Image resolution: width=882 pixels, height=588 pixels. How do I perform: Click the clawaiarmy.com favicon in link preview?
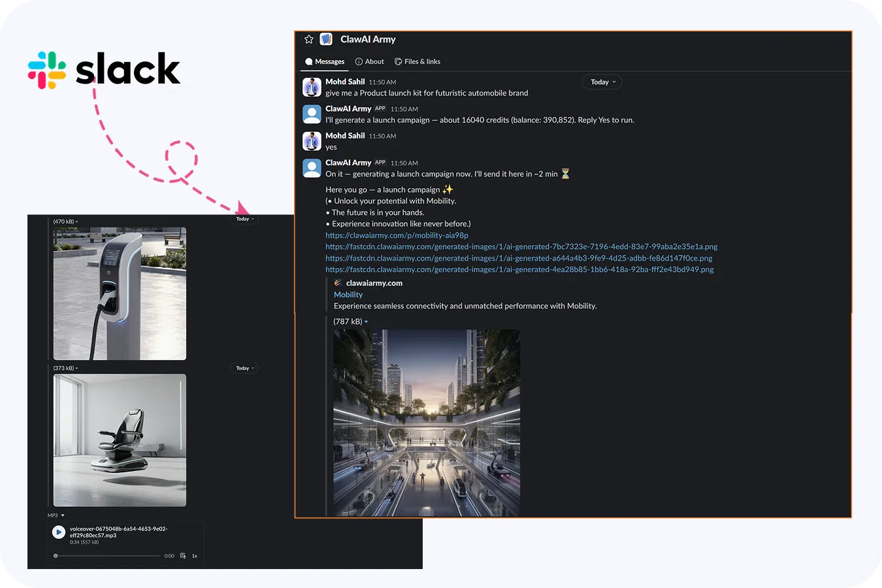coord(338,283)
